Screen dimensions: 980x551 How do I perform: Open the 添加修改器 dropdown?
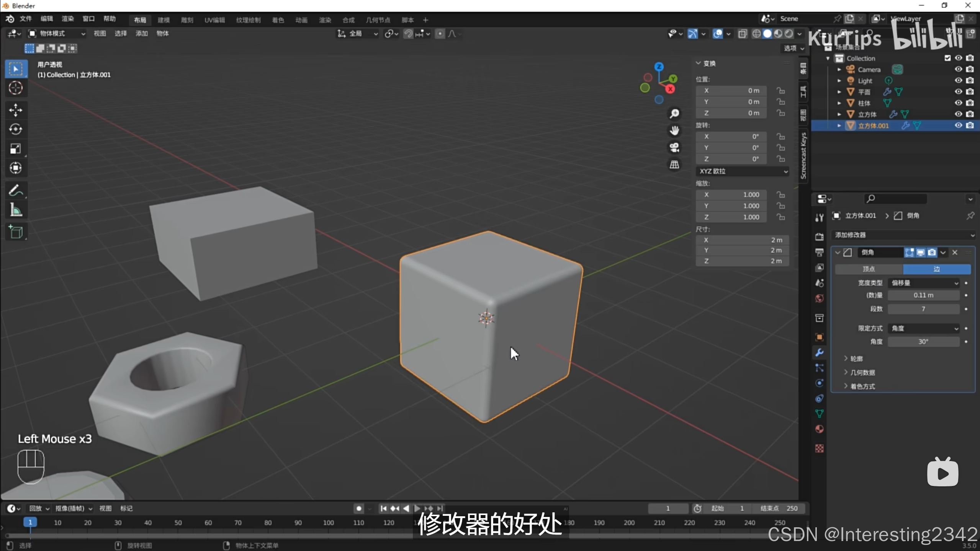[904, 235]
